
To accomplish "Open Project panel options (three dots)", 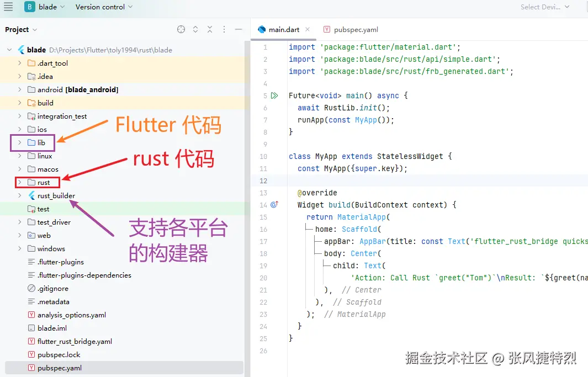I will [224, 29].
